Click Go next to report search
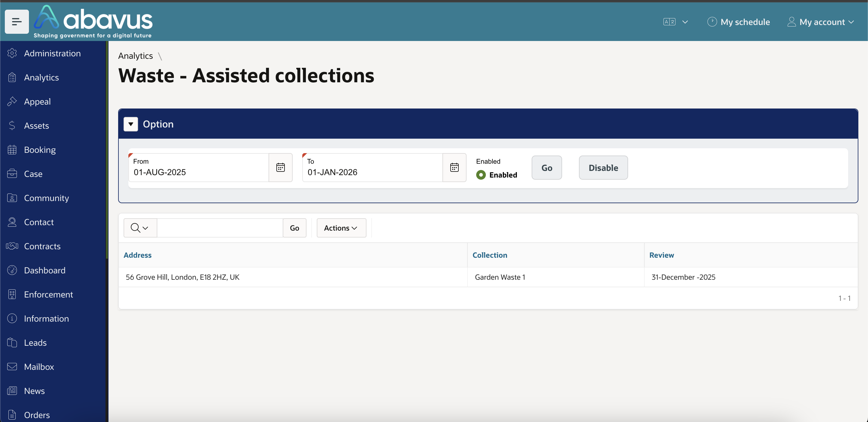Screen dimensions: 868x422 pos(294,228)
